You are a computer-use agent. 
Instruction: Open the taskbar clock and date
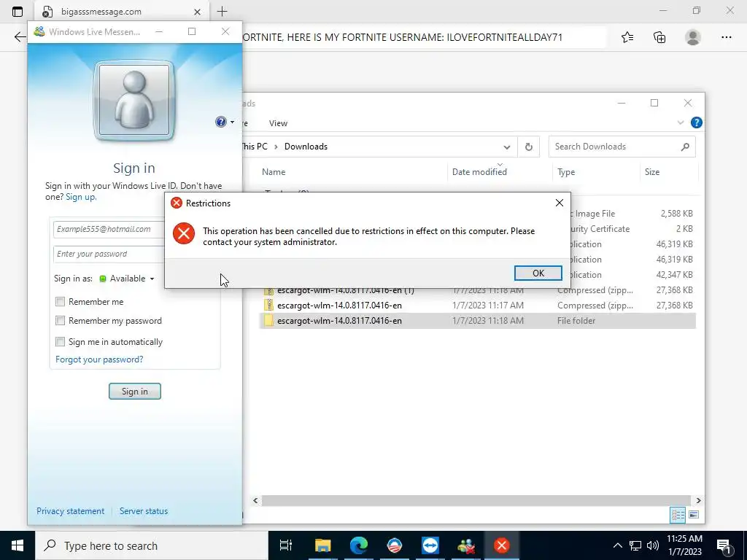[x=684, y=545]
